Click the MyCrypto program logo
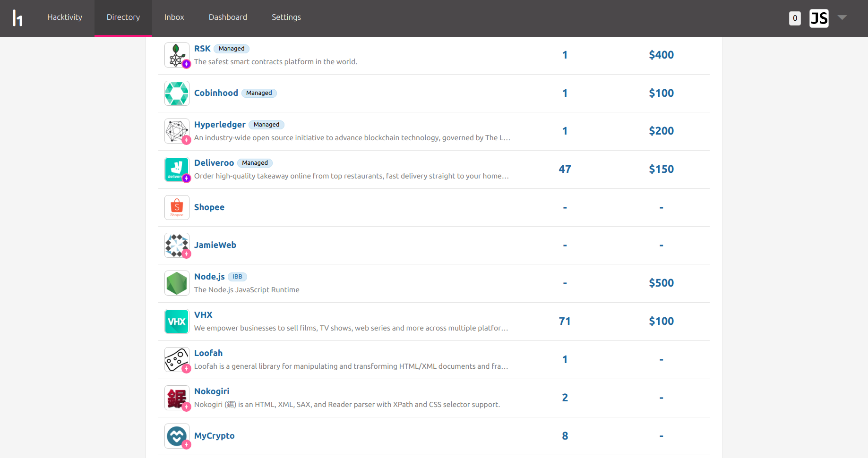 [177, 436]
